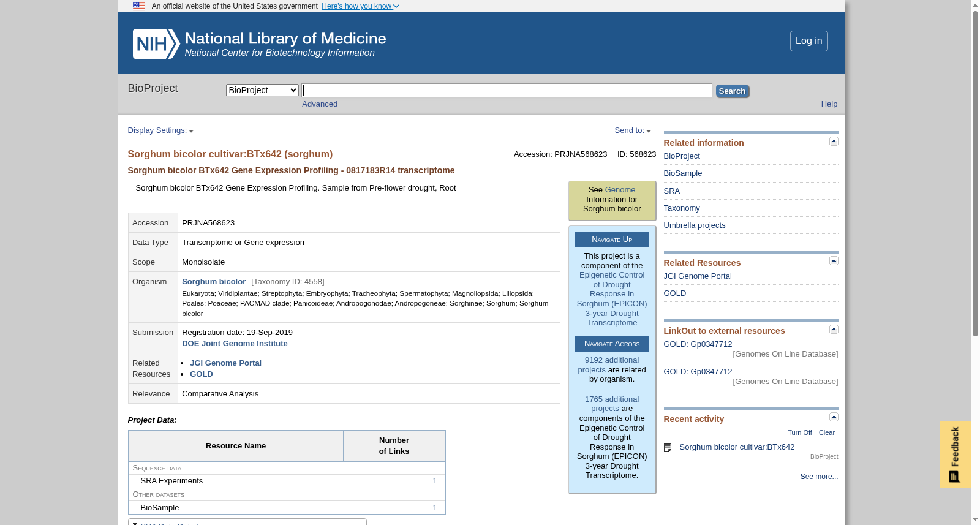The width and height of the screenshot is (980, 525).
Task: Click Number of Links column header
Action: pos(394,446)
